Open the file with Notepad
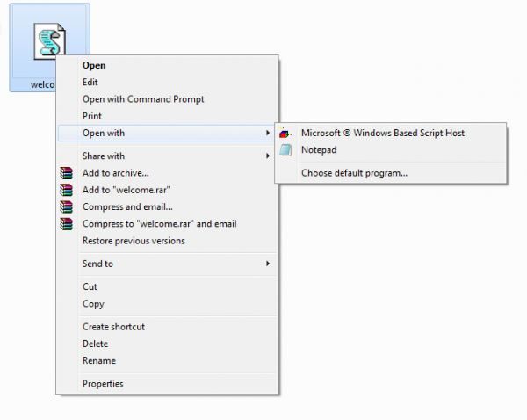Screen dimensions: 527x420 point(391,150)
